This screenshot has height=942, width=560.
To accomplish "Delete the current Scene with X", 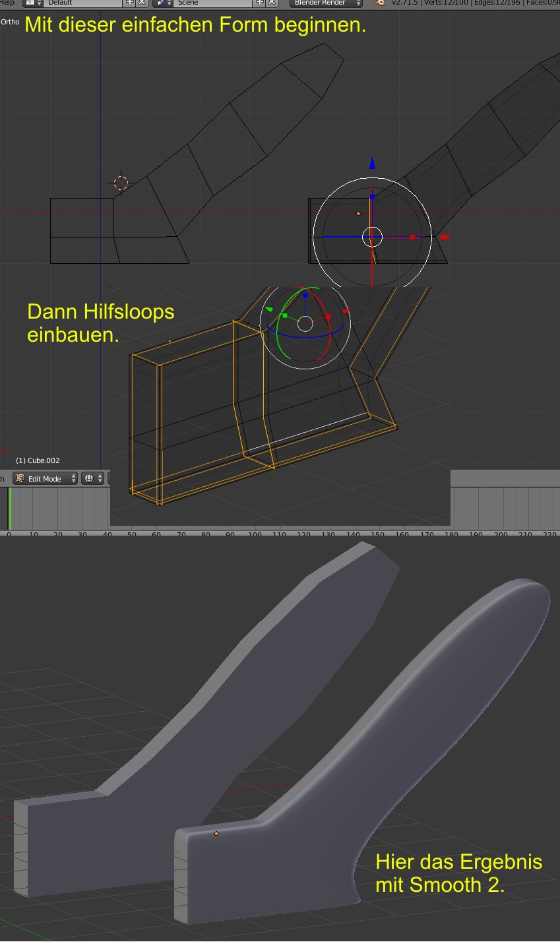I will click(x=271, y=3).
